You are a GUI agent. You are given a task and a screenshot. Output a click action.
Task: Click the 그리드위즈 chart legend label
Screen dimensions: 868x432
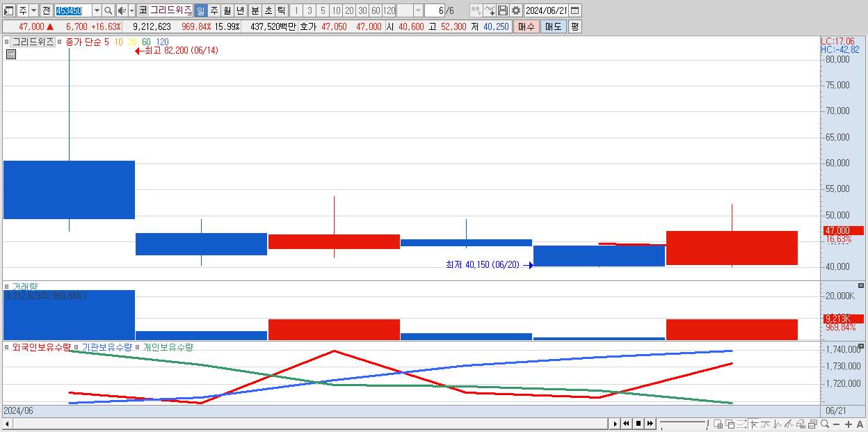point(33,42)
